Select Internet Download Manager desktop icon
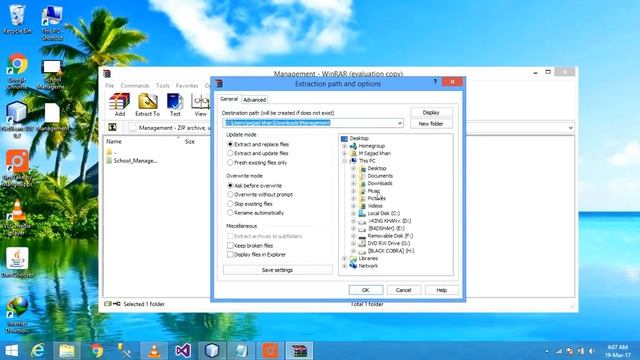Screen dimensions: 640x360 17,315
